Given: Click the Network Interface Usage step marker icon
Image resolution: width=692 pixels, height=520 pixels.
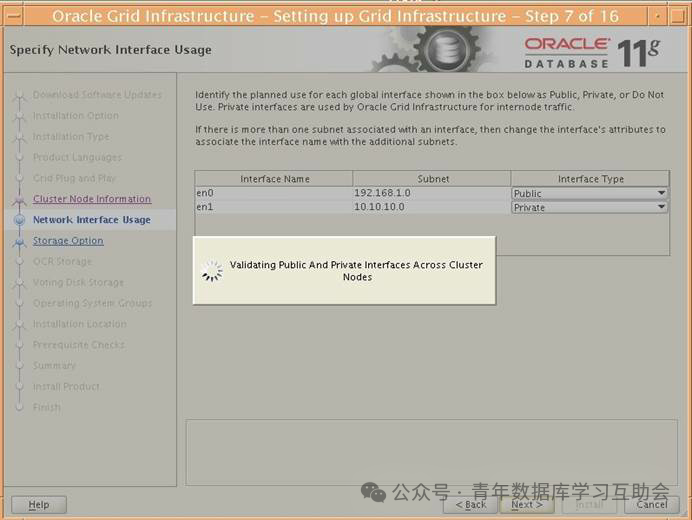Looking at the screenshot, I should coord(19,220).
